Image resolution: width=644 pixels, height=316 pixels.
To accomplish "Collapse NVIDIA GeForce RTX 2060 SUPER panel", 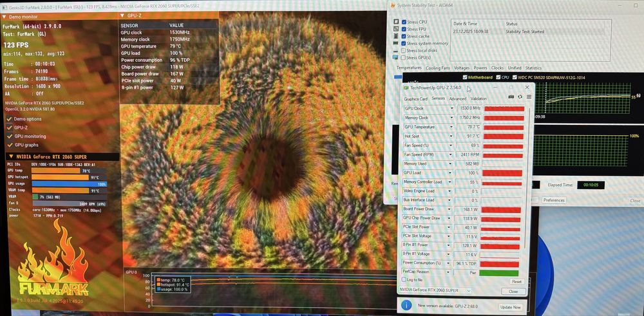I will pyautogui.click(x=10, y=157).
